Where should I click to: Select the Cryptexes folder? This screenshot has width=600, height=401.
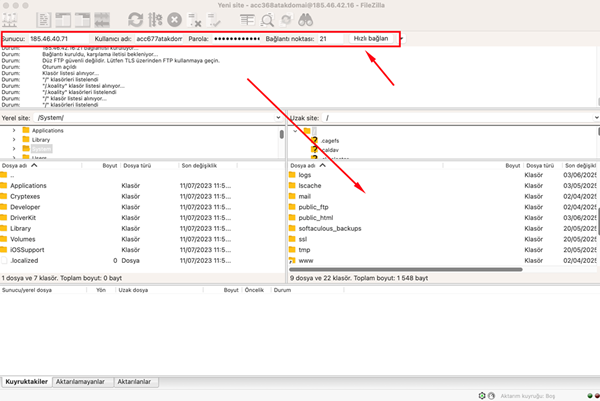142,196
